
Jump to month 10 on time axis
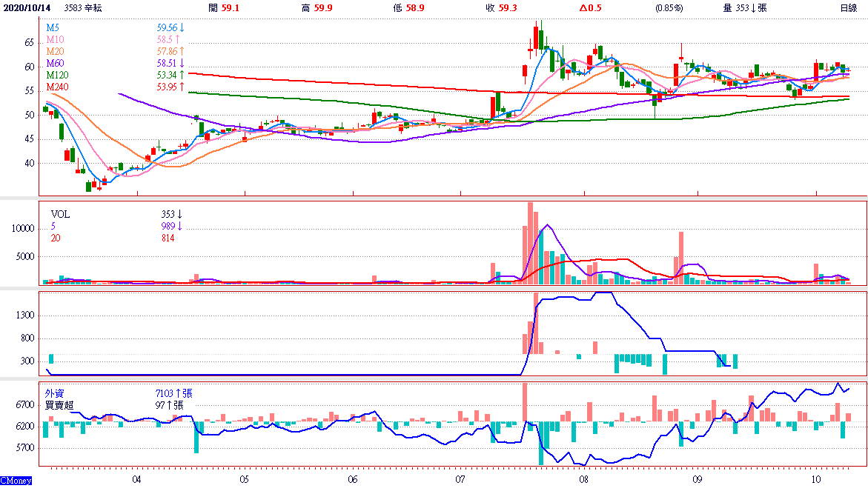point(815,478)
